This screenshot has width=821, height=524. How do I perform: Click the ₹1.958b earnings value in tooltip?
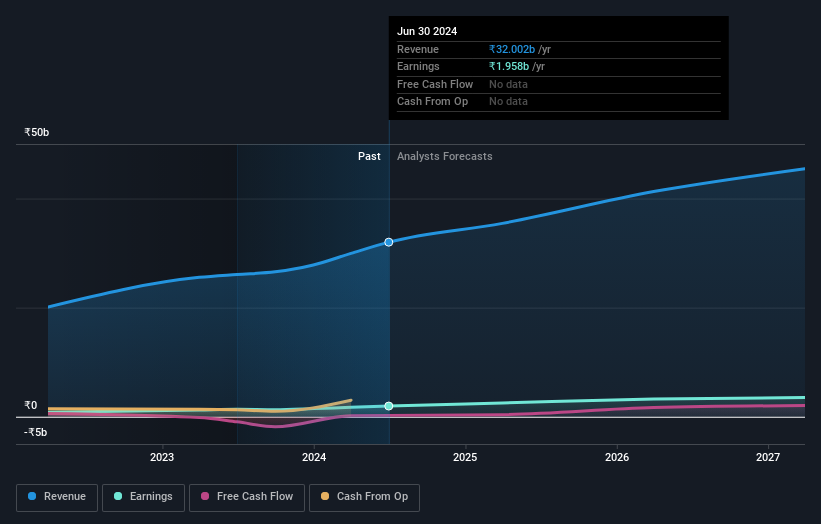click(x=509, y=66)
